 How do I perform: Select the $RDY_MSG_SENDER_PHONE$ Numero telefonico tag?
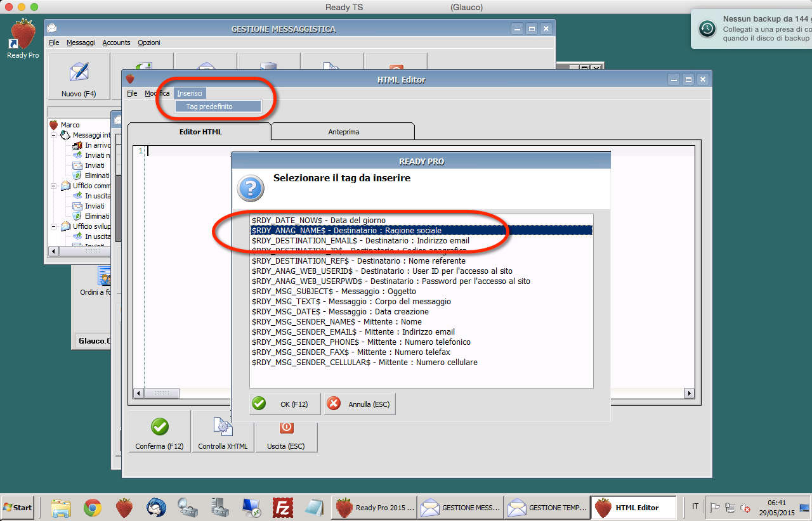click(421, 342)
